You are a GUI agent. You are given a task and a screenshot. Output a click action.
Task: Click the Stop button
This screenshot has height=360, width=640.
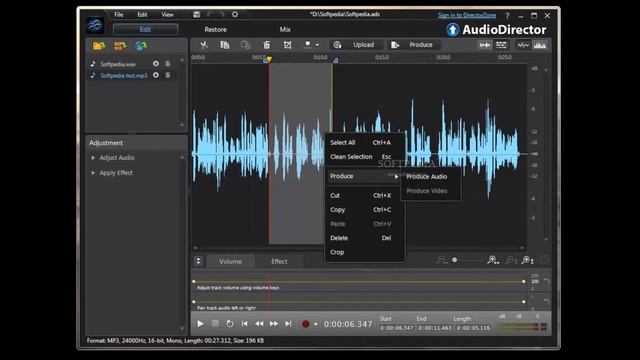point(215,324)
